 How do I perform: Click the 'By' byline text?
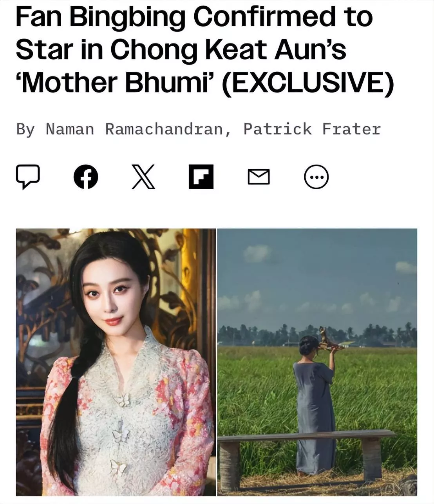point(25,129)
